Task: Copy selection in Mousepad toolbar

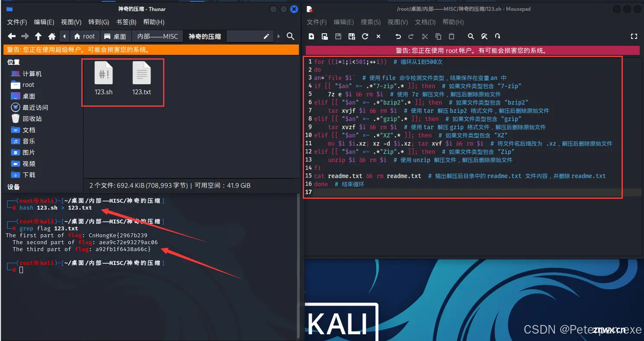Action: click(x=438, y=36)
